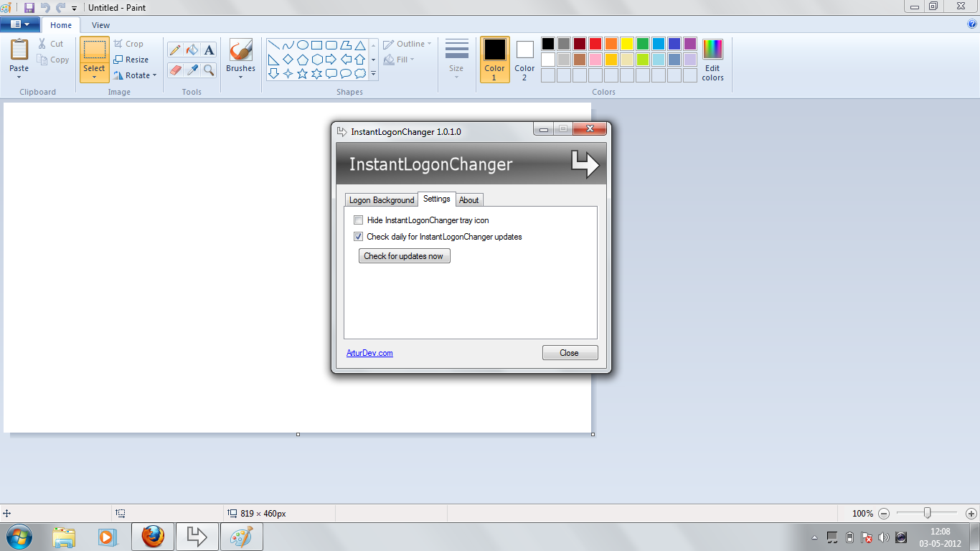980x551 pixels.
Task: Click Check for updates now button
Action: [x=405, y=256]
